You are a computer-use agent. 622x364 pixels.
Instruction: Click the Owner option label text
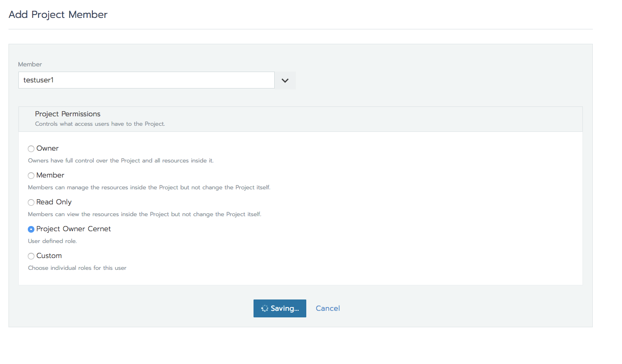47,148
